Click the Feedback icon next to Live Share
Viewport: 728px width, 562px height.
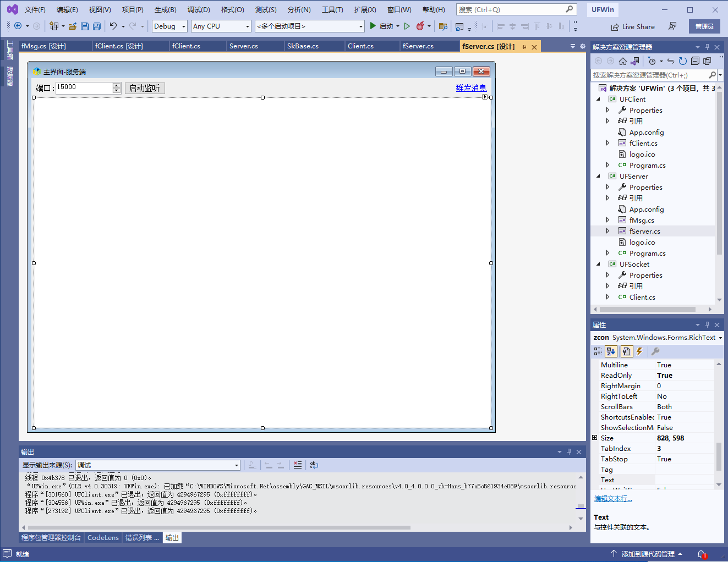(x=672, y=26)
